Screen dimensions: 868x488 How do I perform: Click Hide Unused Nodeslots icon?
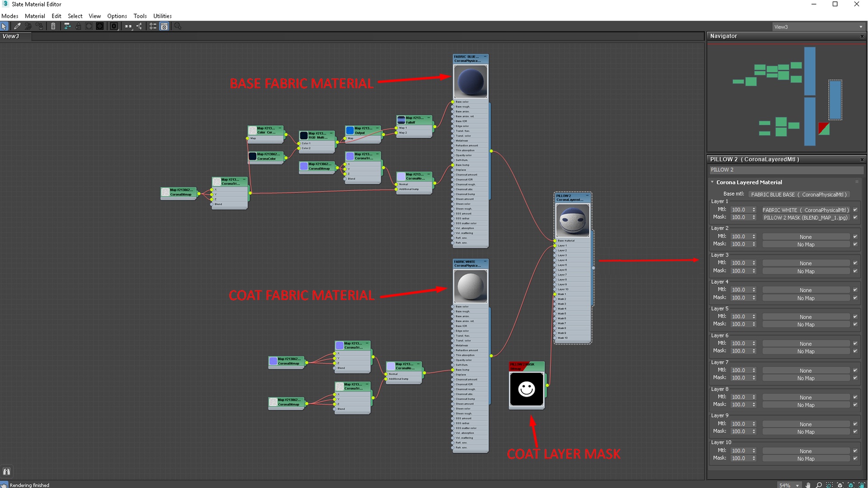[78, 26]
